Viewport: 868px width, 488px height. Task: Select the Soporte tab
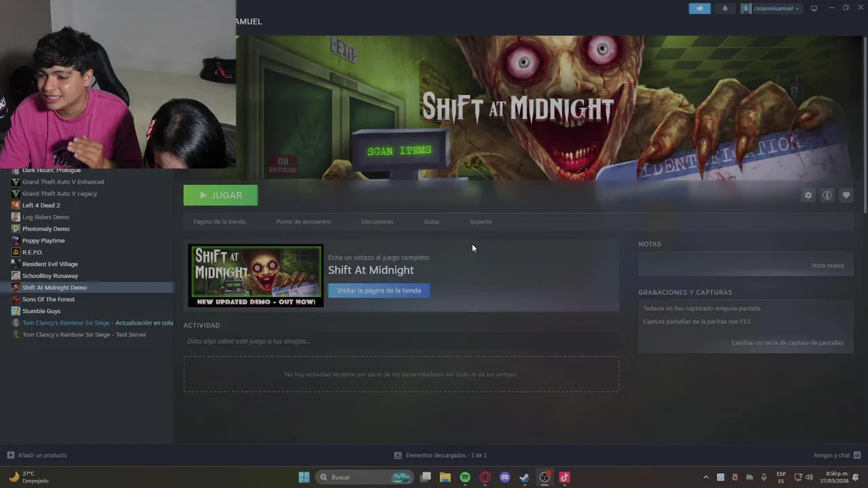coord(481,222)
